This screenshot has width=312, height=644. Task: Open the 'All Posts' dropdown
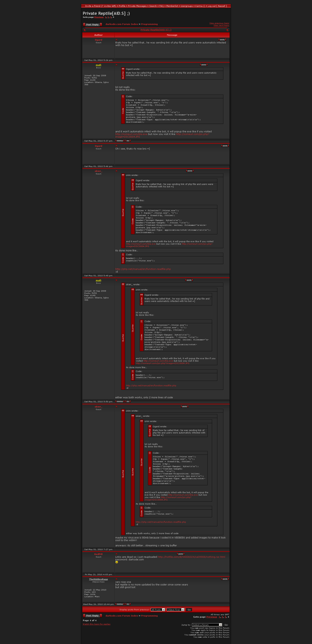(x=158, y=610)
